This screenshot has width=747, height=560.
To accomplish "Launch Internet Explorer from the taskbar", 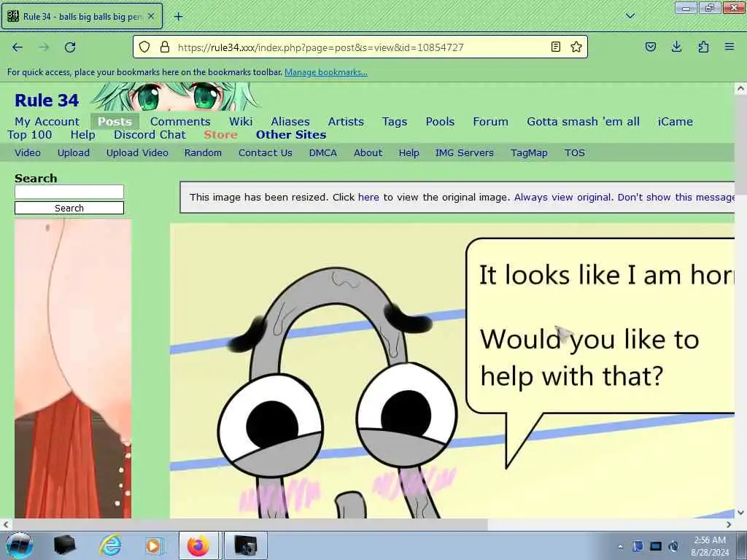I will tap(110, 545).
